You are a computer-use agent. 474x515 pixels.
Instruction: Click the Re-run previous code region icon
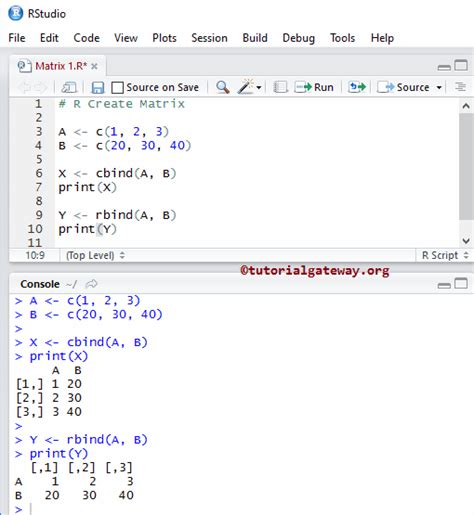click(357, 87)
